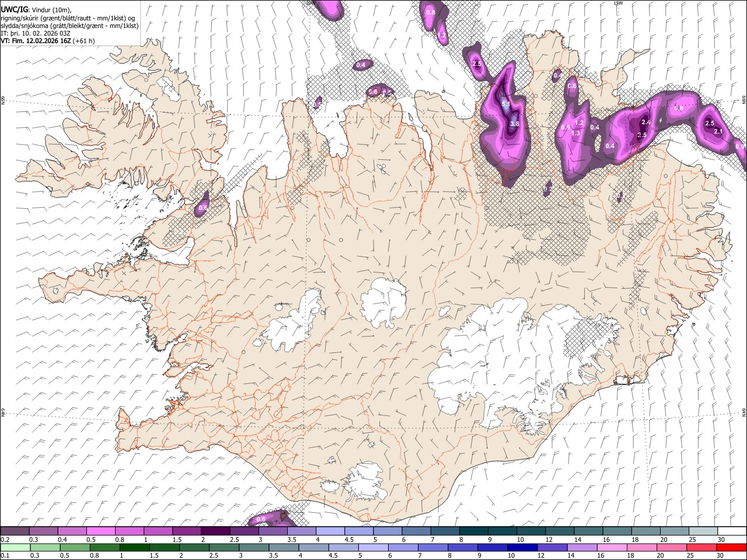
Task: Click the dark blue 10–12 rain scale swatch
Action: tap(523, 547)
